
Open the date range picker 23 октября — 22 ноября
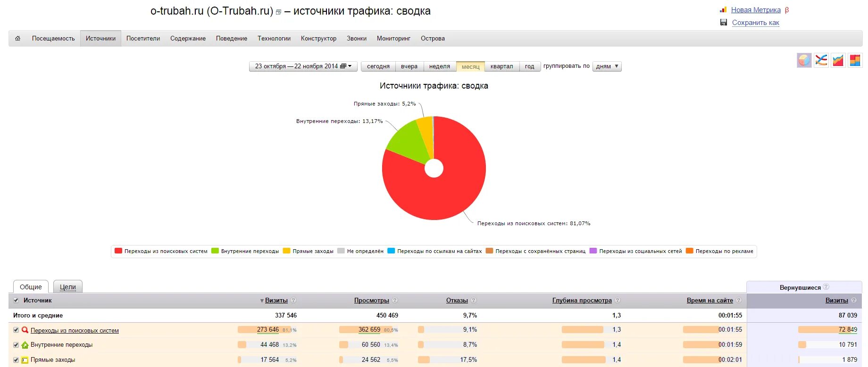[x=303, y=66]
